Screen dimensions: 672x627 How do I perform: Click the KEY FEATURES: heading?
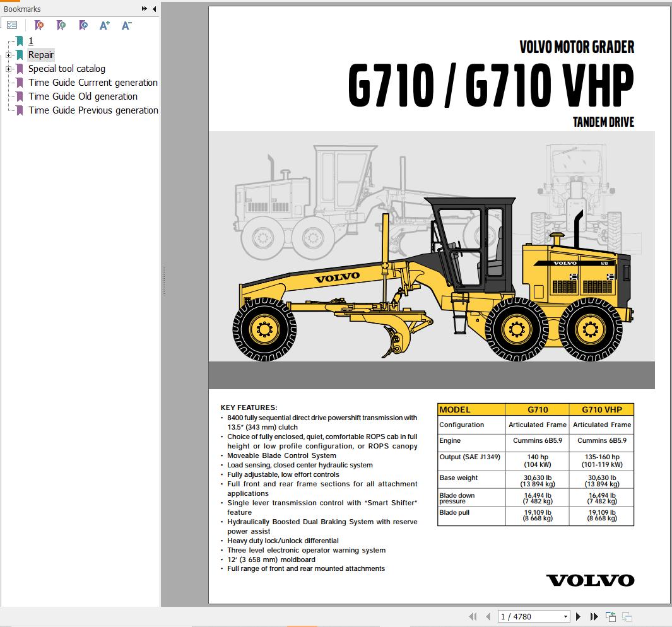point(249,407)
